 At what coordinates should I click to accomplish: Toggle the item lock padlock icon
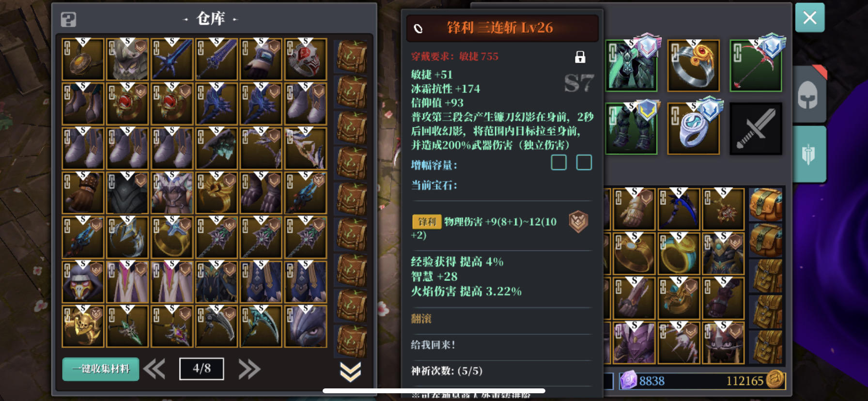[580, 57]
